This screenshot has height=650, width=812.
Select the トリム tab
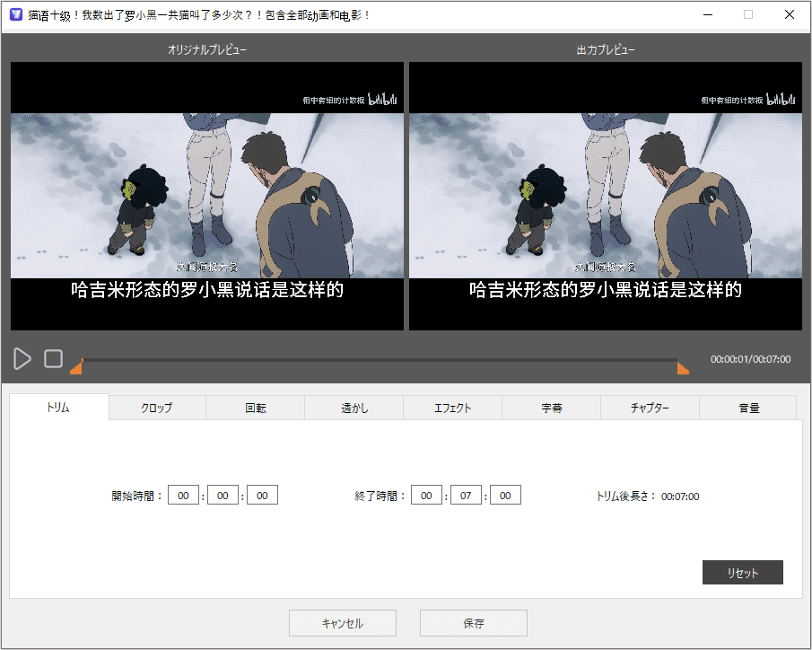pos(59,408)
